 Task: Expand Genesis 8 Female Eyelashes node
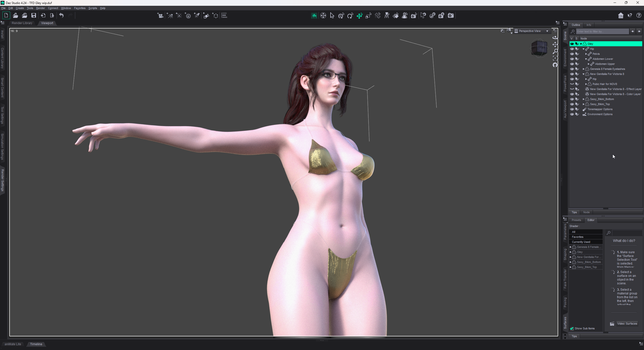click(584, 69)
